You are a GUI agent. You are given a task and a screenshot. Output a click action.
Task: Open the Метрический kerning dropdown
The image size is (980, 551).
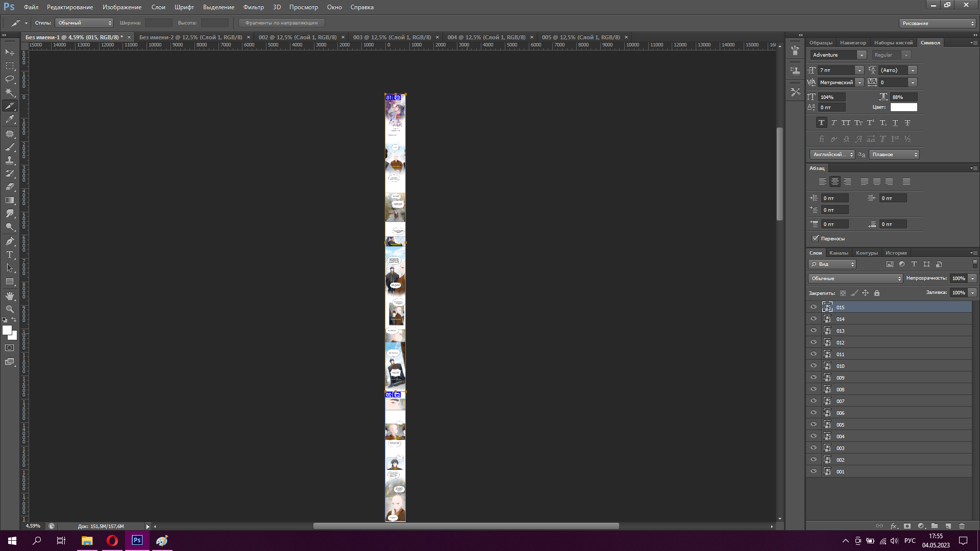click(x=860, y=83)
